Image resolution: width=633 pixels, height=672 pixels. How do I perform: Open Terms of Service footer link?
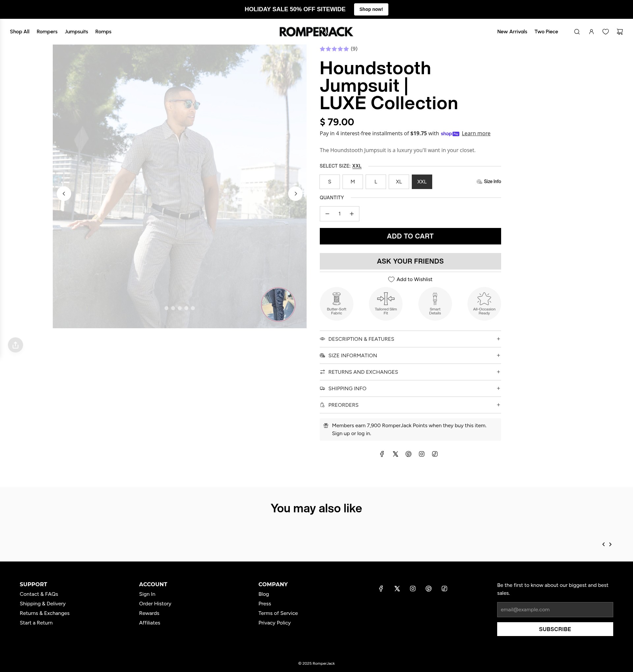pyautogui.click(x=278, y=613)
